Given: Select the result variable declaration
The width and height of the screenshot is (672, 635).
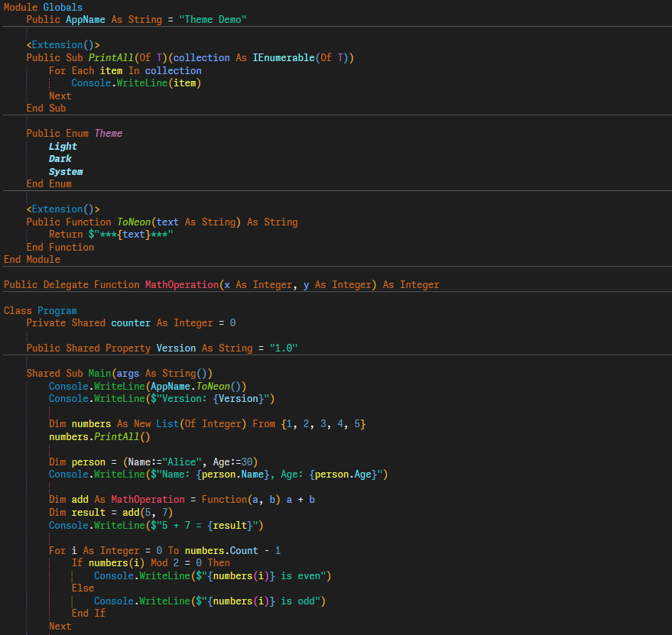Looking at the screenshot, I should click(x=88, y=512).
